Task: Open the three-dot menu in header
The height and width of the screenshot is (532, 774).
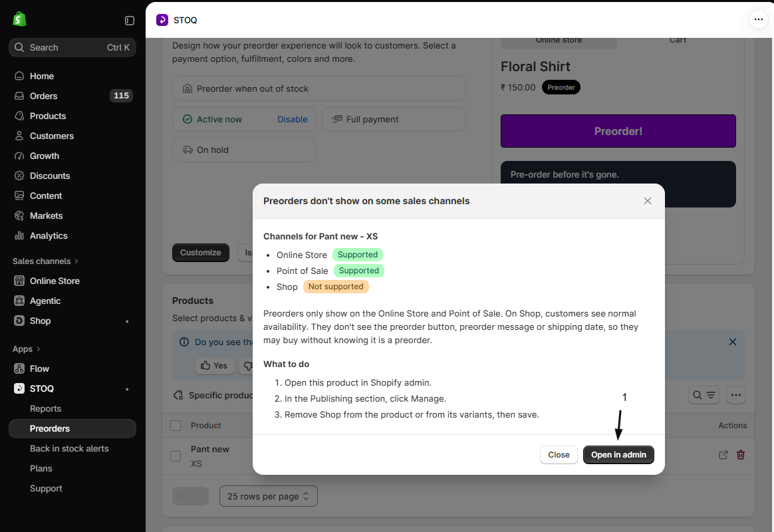Action: 758,20
